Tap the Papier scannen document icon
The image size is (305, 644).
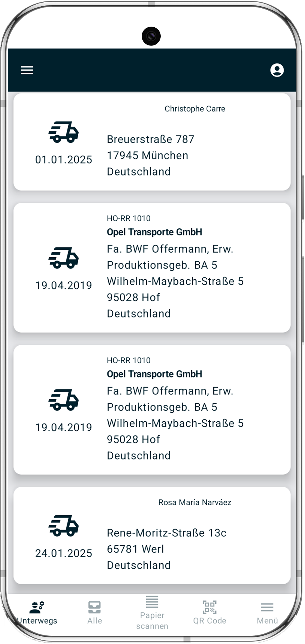152,602
